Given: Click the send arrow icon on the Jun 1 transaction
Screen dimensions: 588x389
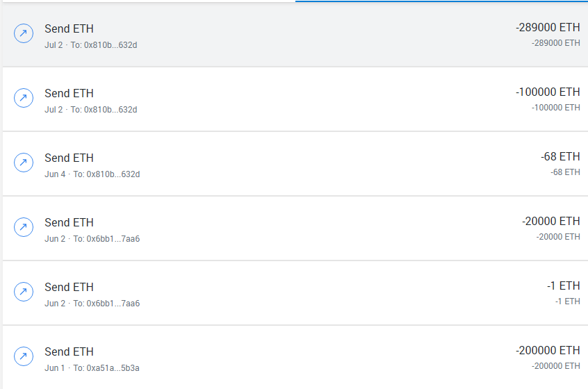Looking at the screenshot, I should (24, 357).
